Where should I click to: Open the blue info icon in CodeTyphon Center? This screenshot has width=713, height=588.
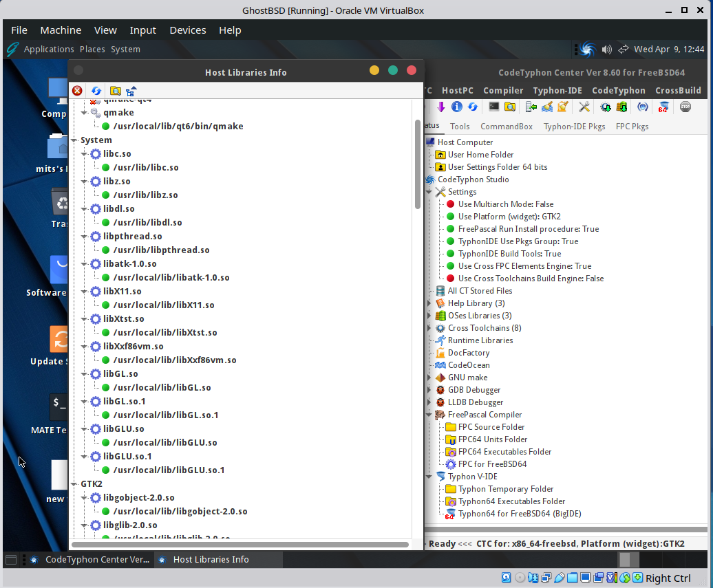(456, 107)
